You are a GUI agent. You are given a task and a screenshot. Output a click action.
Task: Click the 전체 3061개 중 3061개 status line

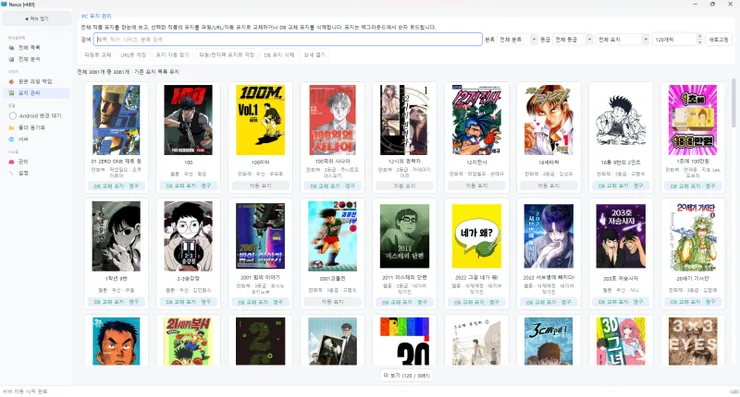(x=128, y=72)
